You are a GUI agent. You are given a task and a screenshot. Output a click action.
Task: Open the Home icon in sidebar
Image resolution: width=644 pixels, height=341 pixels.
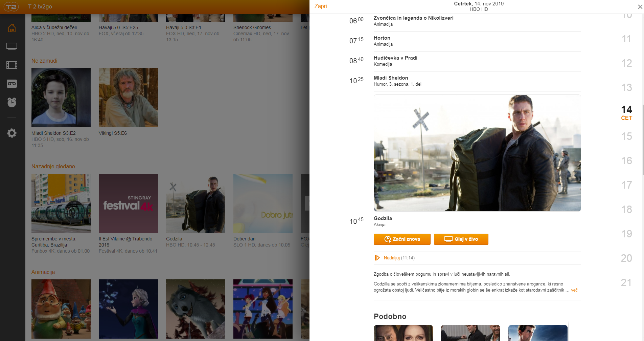12,28
